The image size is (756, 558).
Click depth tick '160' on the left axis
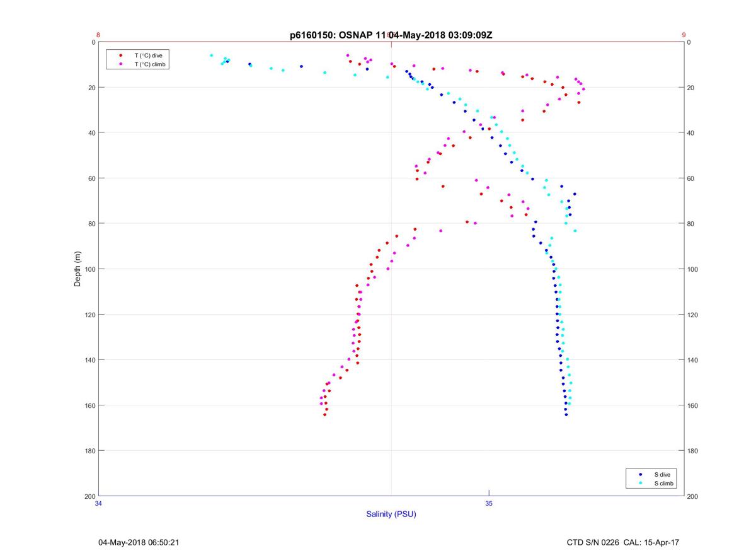tap(89, 405)
